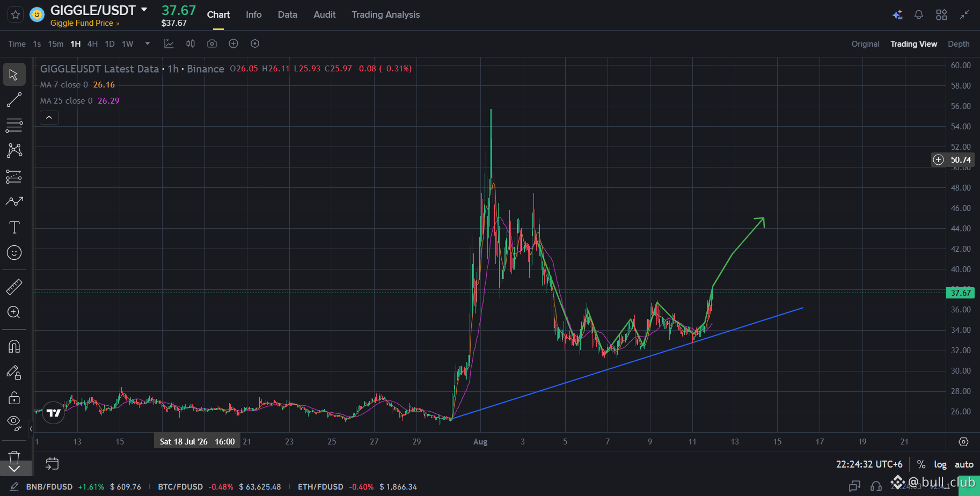Select the 1s timeframe
The width and height of the screenshot is (980, 496).
(36, 44)
